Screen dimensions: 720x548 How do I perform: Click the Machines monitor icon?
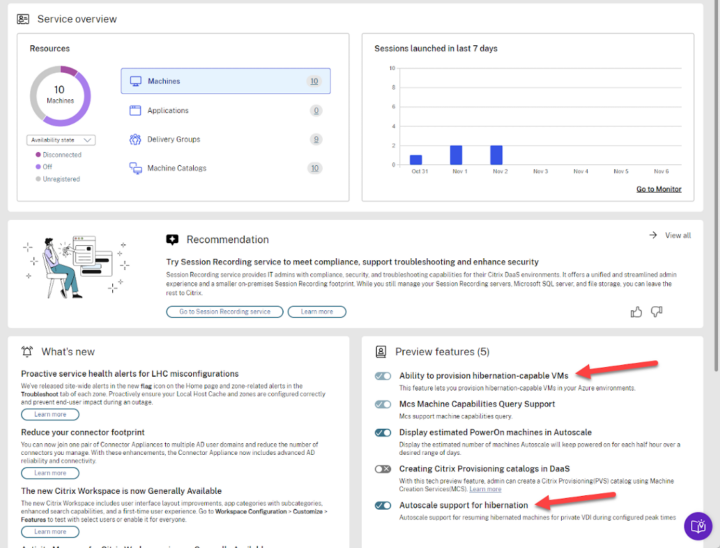[136, 81]
